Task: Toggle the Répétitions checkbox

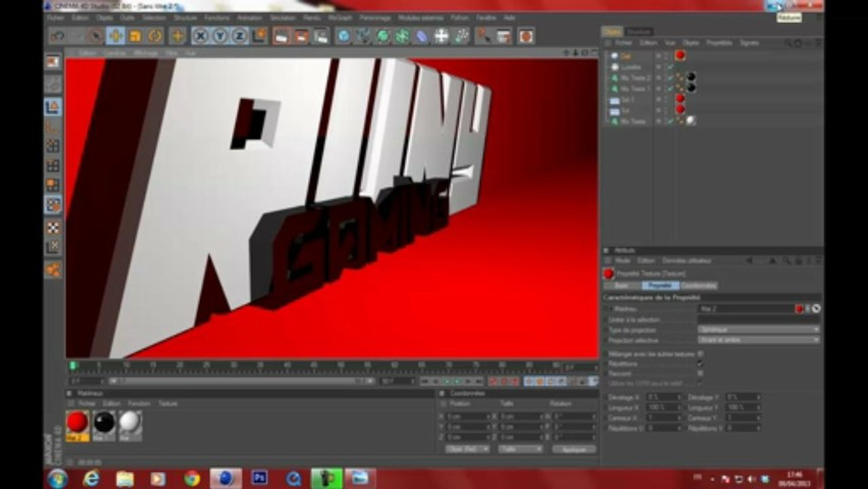Action: [x=700, y=363]
